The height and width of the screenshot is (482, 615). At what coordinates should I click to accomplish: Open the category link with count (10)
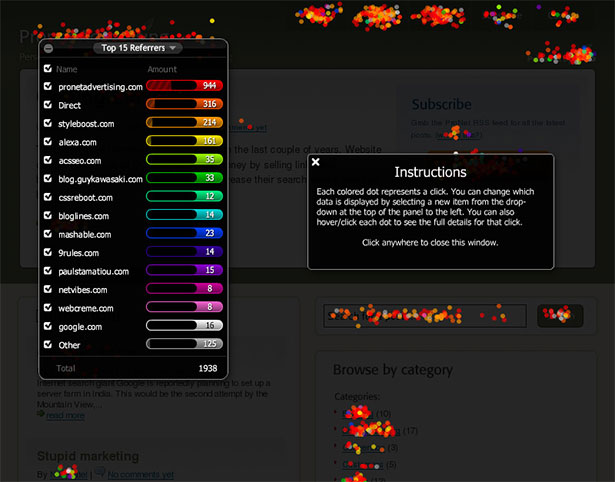[x=358, y=413]
